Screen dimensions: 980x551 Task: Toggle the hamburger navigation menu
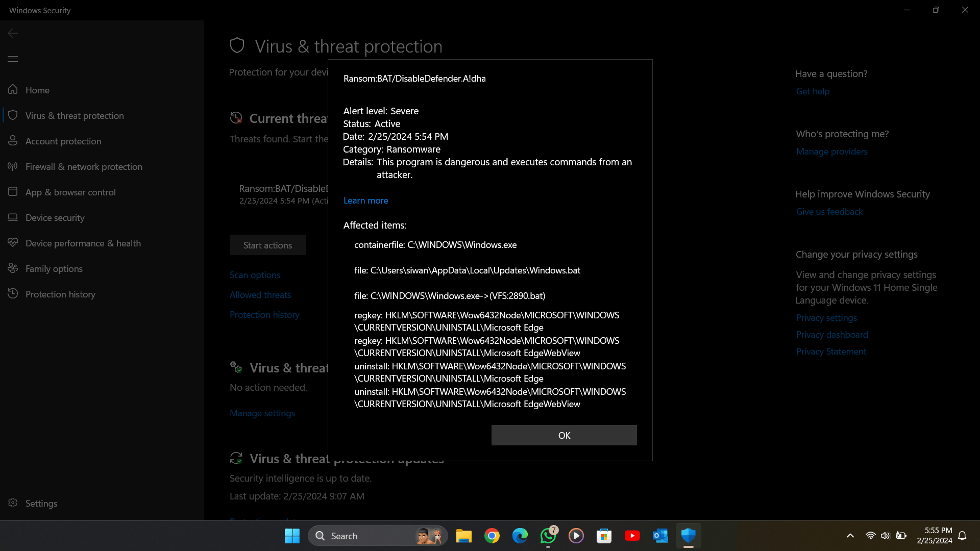point(13,59)
